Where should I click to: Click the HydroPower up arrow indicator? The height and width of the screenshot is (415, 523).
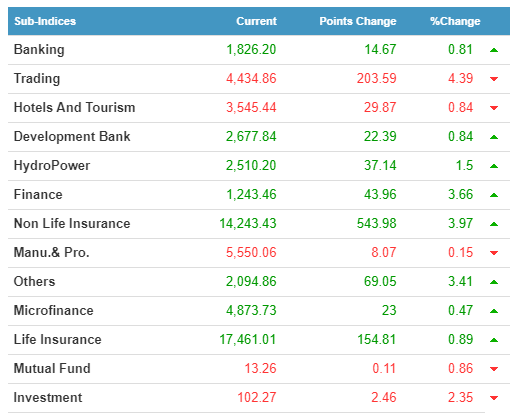click(x=494, y=166)
